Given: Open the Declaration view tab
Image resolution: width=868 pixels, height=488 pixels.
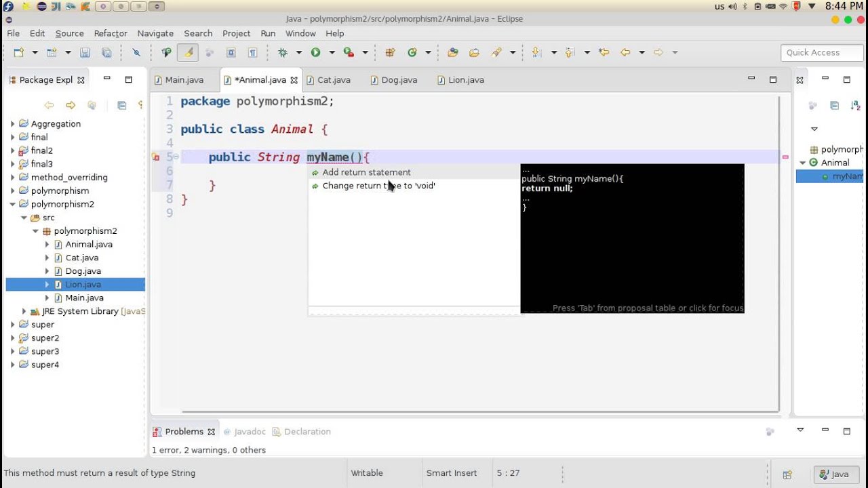Looking at the screenshot, I should click(302, 432).
